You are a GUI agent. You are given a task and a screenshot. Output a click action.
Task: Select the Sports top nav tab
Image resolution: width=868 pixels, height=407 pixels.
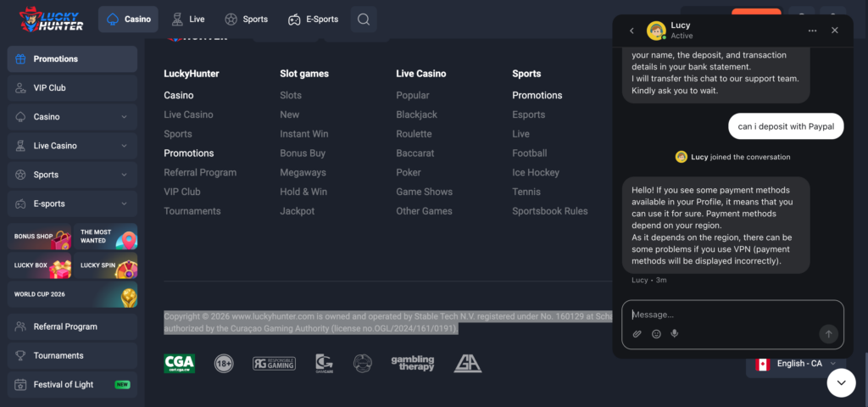(x=247, y=20)
